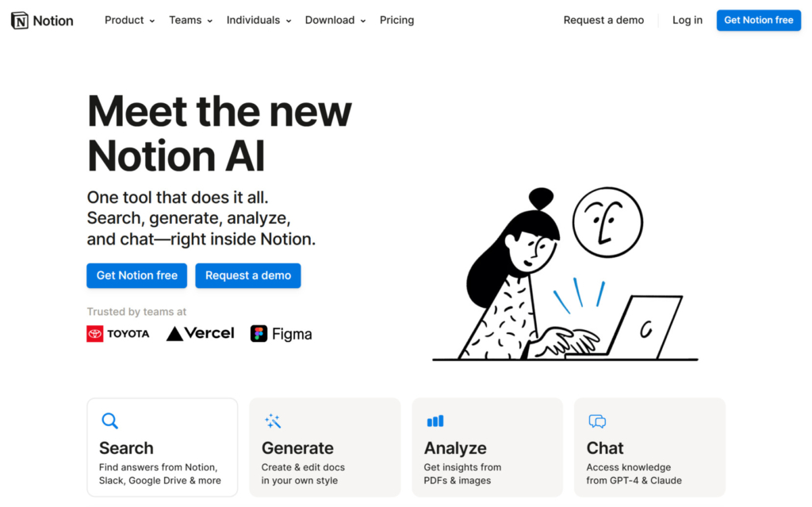Click the Figma logo
The image size is (812, 507).
click(281, 333)
